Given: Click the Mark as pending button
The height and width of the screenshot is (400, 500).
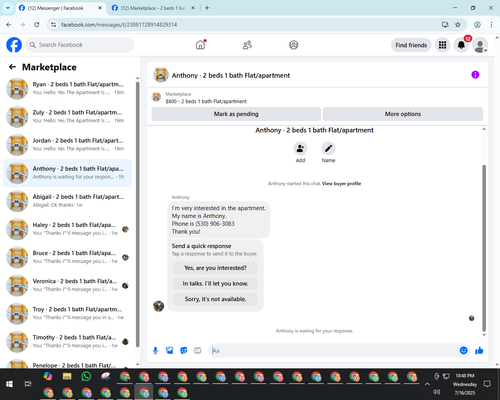Looking at the screenshot, I should [236, 114].
